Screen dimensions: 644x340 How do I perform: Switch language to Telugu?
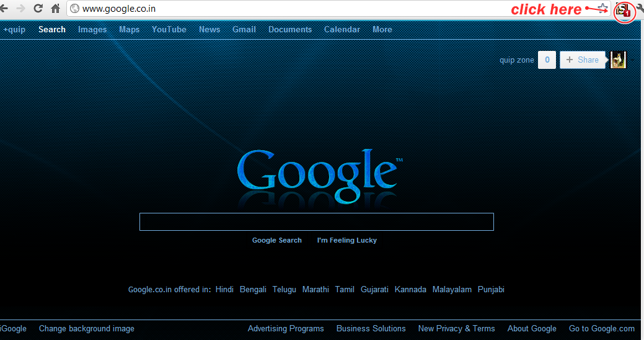(x=285, y=289)
